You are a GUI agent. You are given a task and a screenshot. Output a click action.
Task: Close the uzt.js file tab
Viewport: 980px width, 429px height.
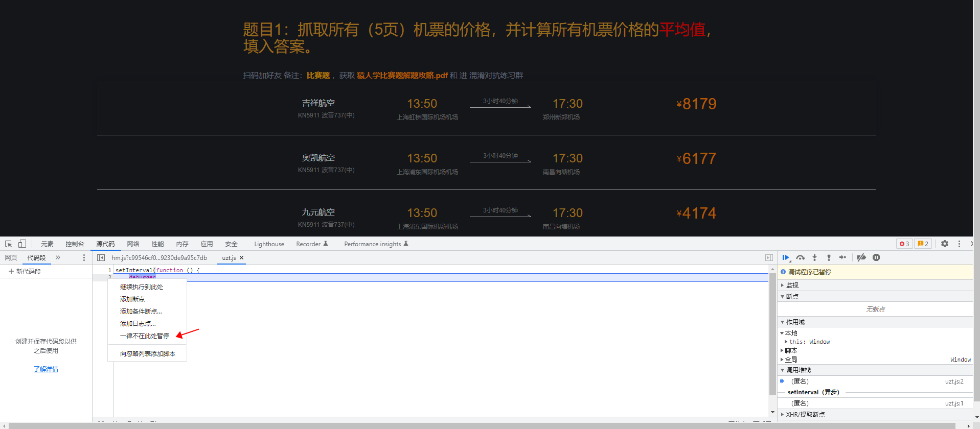(x=242, y=258)
